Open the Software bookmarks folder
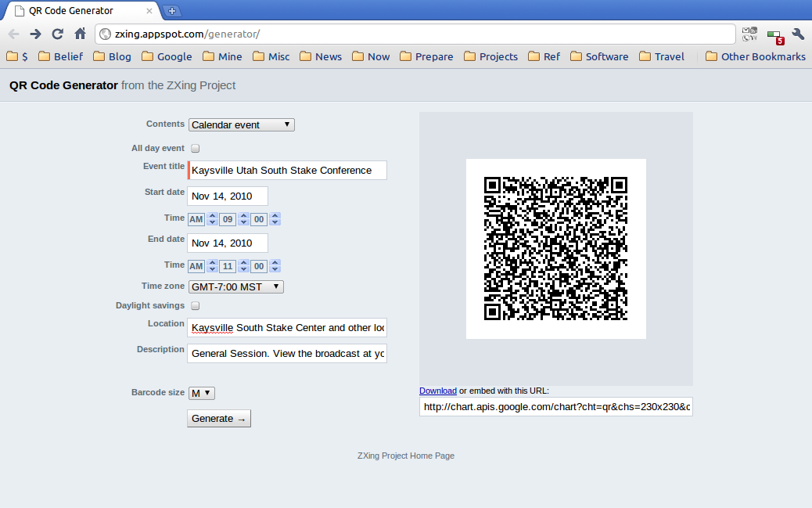The image size is (812, 508). pyautogui.click(x=599, y=56)
